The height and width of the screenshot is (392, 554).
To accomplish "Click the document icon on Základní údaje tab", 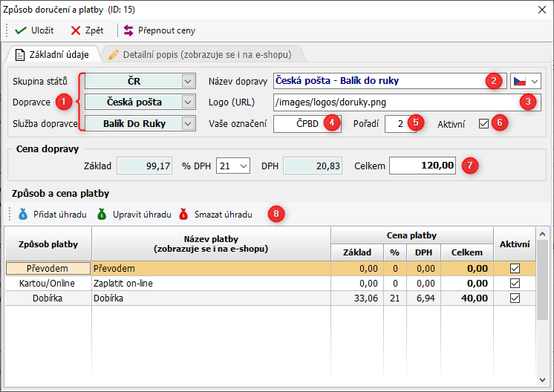I will 20,55.
